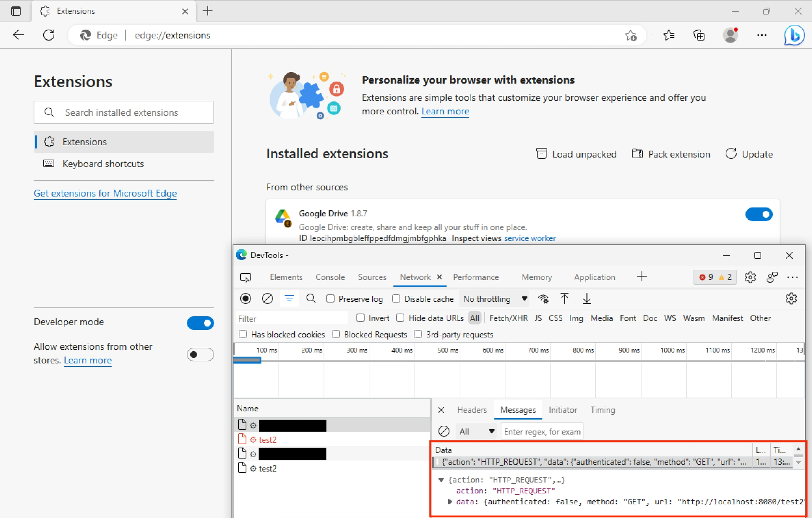This screenshot has width=812, height=518.
Task: Open the network search panel
Action: [x=311, y=299]
